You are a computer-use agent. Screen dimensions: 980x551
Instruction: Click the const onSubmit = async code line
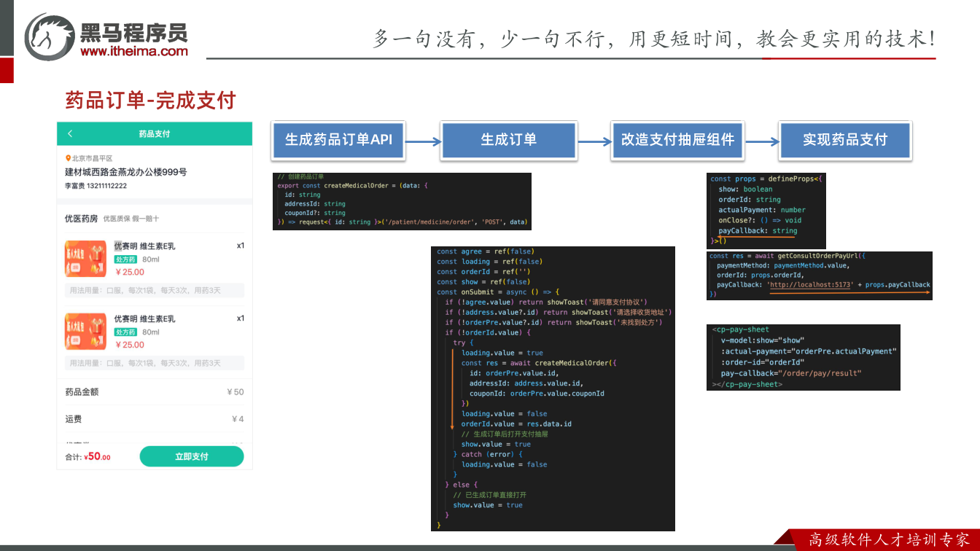click(498, 292)
